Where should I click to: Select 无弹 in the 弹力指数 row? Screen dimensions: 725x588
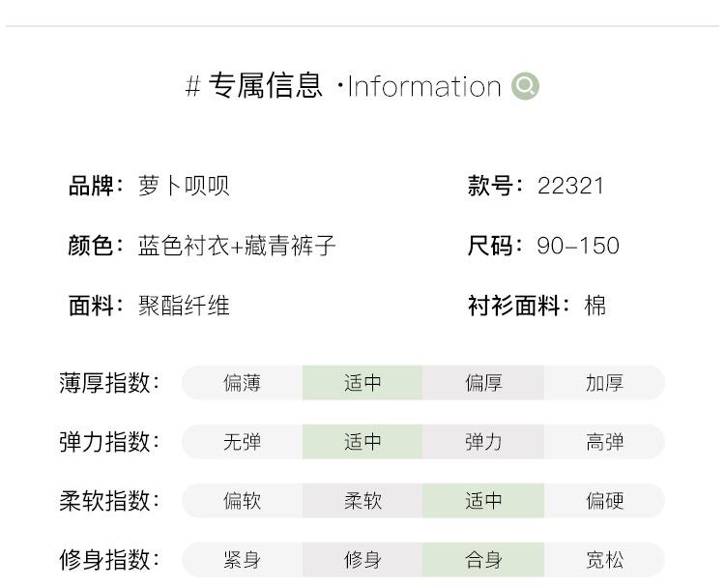pyautogui.click(x=242, y=442)
